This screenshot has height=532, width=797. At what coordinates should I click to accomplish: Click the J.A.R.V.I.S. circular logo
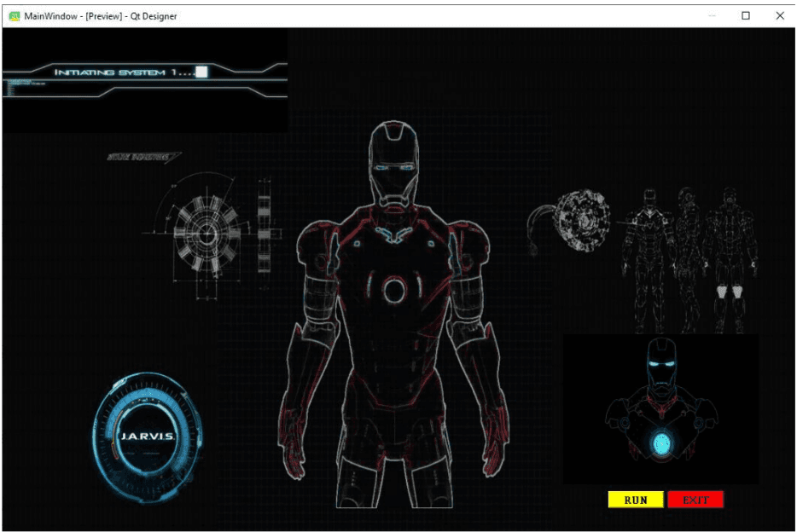[147, 436]
